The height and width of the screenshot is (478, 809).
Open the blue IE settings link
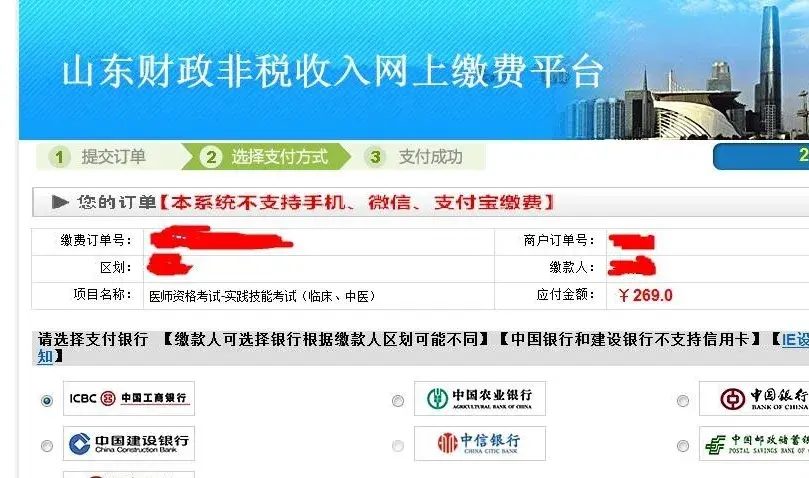pyautogui.click(x=795, y=339)
